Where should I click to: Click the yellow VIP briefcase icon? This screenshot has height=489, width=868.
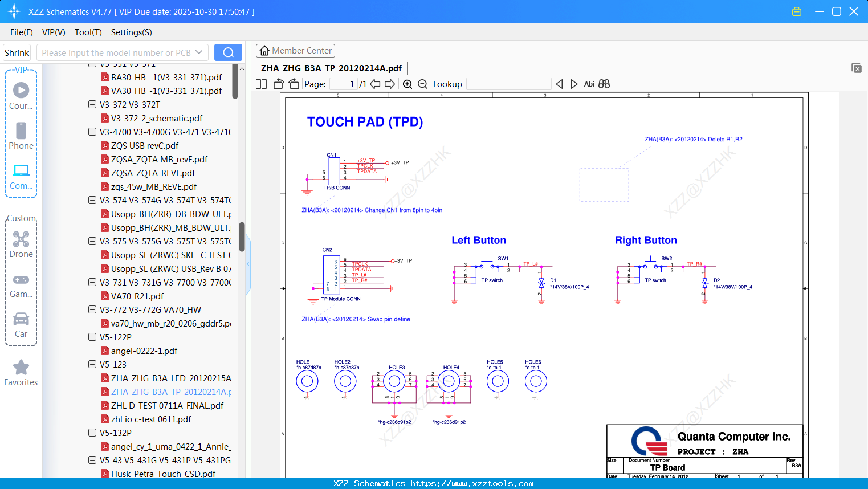tap(797, 11)
